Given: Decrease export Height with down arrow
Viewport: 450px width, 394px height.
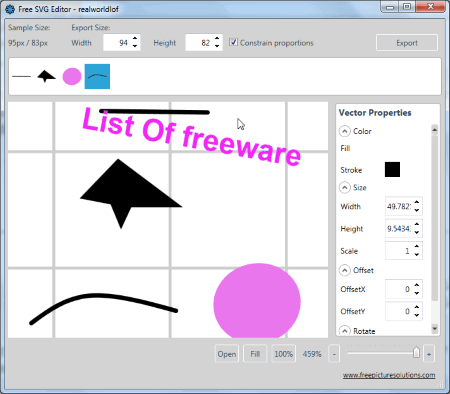Looking at the screenshot, I should coord(217,46).
